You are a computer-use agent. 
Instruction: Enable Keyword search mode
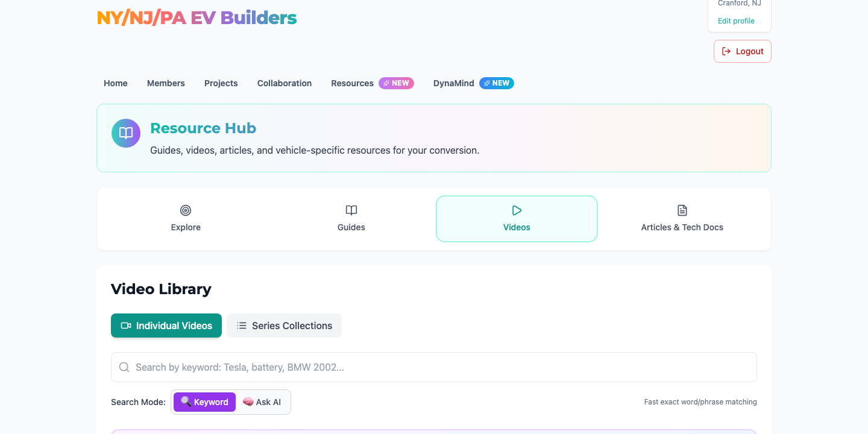pos(204,402)
